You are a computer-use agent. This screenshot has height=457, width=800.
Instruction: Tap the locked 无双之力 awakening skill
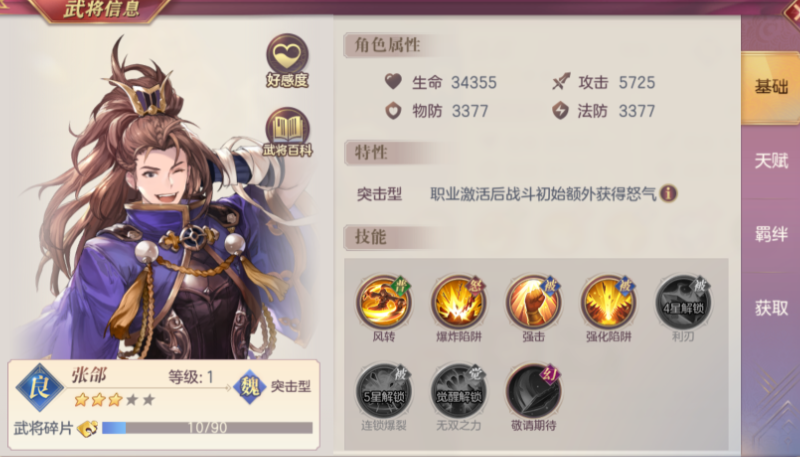458,392
